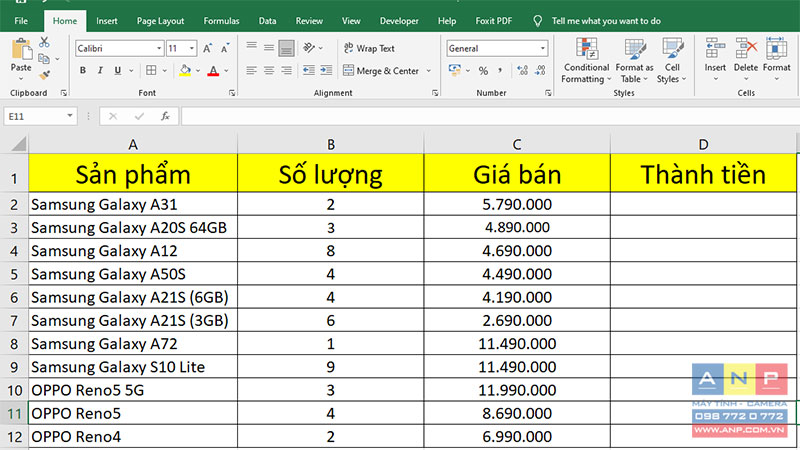Image resolution: width=800 pixels, height=450 pixels.
Task: Switch to the Formulas tab
Action: 221,21
